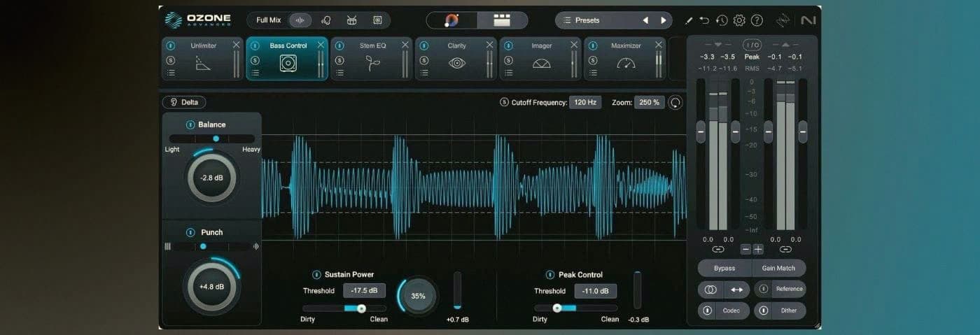This screenshot has height=335, width=980.
Task: Toggle power for the Maximizer module
Action: click(x=593, y=46)
